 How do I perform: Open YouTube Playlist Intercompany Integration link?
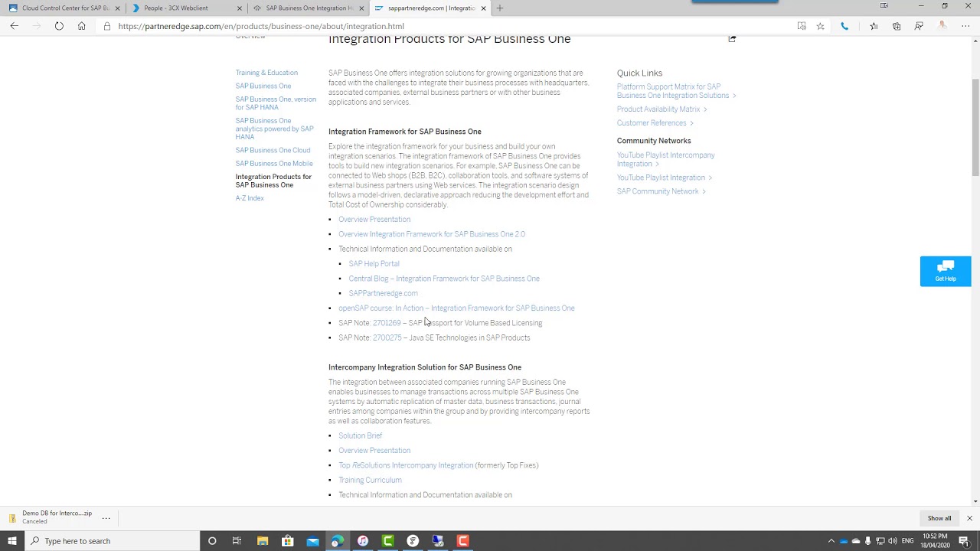pyautogui.click(x=666, y=159)
